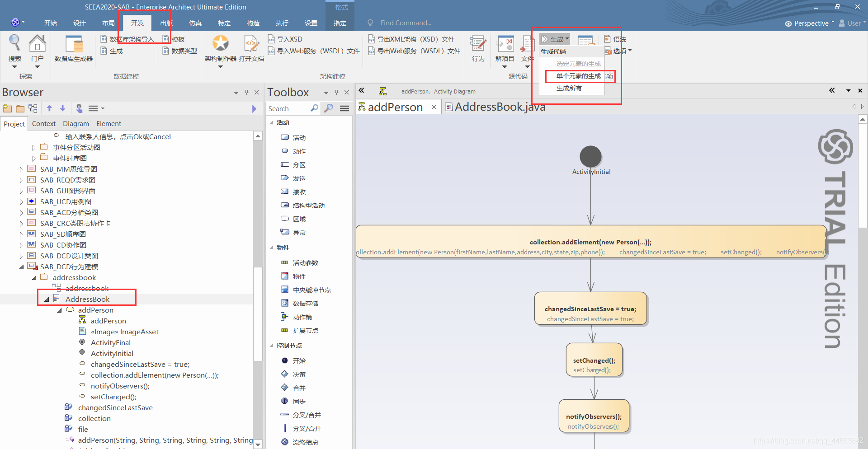Collapse the 活动 Toolbox section
Viewport: 868px width, 449px height.
point(272,122)
